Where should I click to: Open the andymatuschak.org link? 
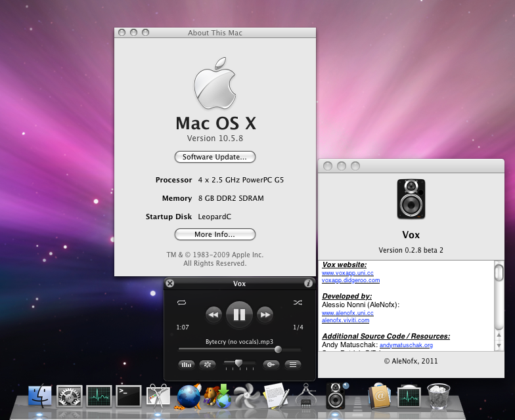(406, 345)
